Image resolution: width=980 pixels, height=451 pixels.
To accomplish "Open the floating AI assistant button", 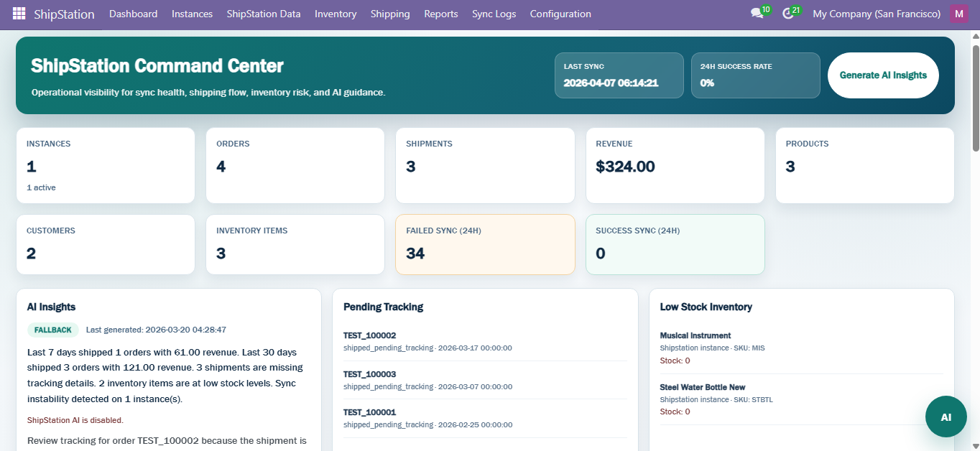I will pyautogui.click(x=946, y=417).
